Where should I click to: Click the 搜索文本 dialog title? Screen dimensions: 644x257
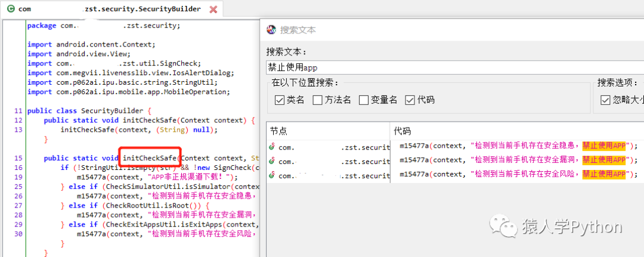click(x=298, y=30)
